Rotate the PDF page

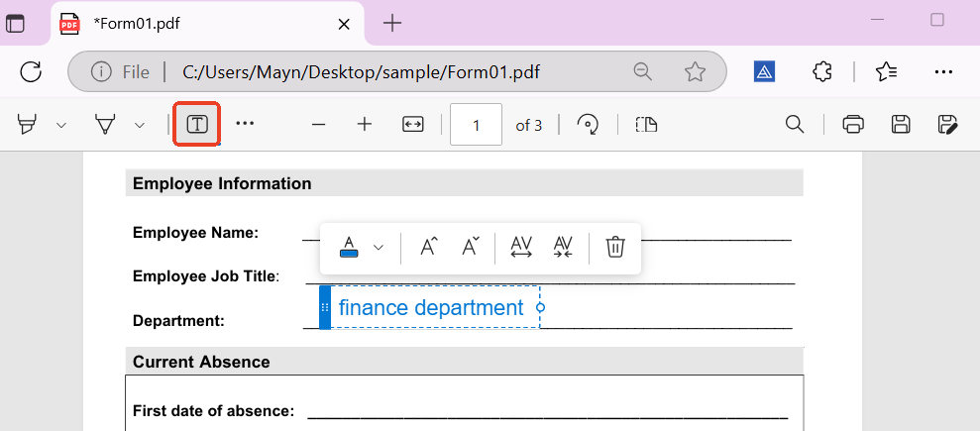[589, 124]
